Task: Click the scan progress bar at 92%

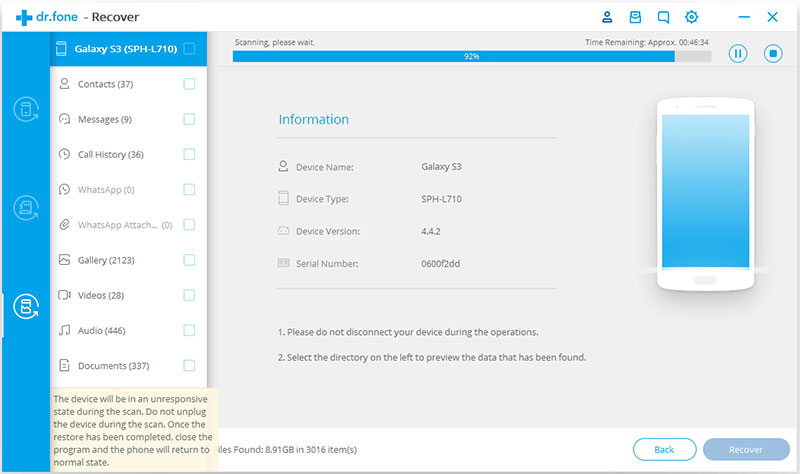Action: (471, 57)
